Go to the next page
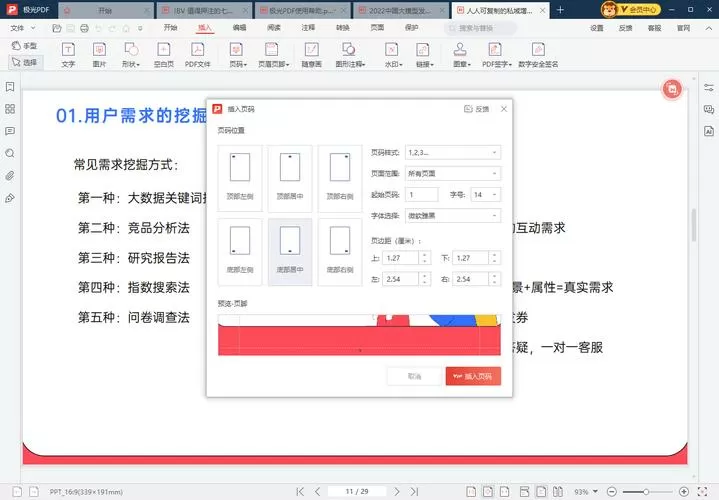This screenshot has height=500, width=719. (x=397, y=491)
